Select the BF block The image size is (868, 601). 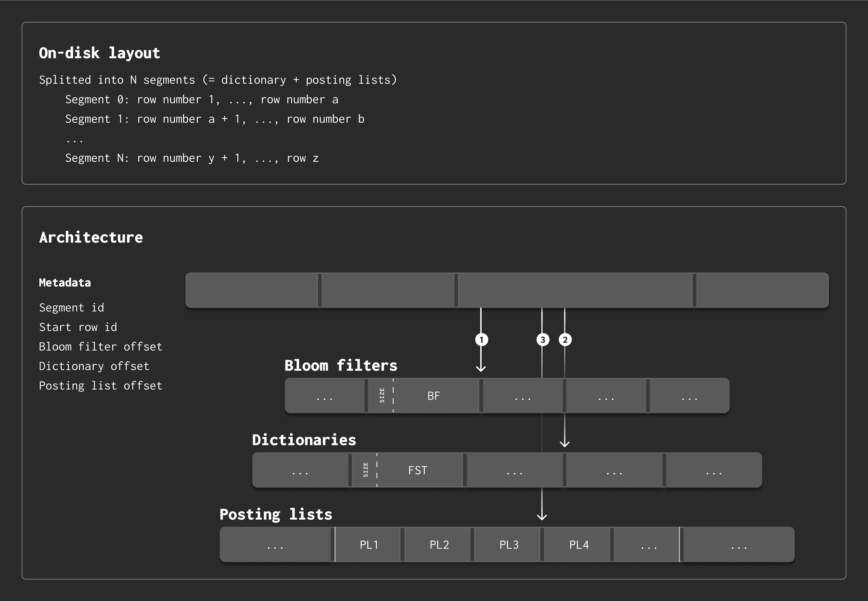(x=434, y=395)
